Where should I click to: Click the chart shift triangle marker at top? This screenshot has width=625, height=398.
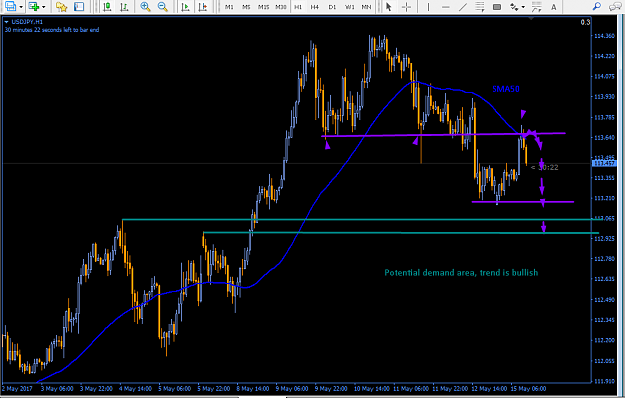(531, 18)
